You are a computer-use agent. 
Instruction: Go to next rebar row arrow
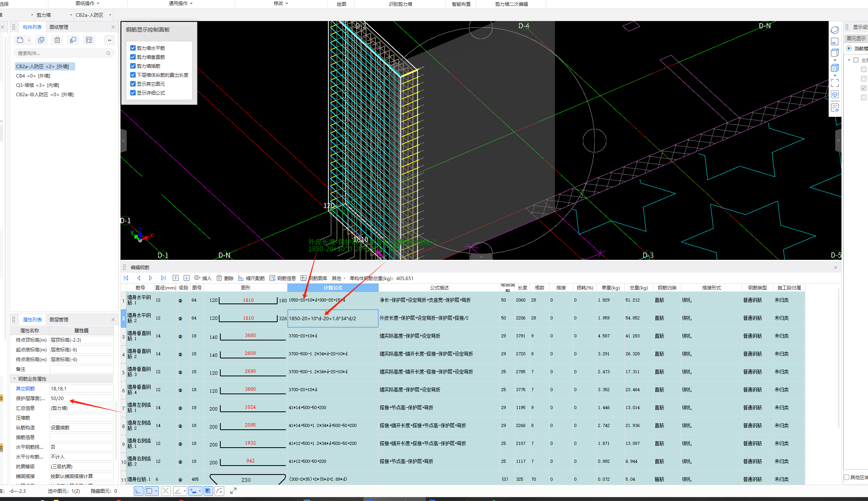click(151, 278)
